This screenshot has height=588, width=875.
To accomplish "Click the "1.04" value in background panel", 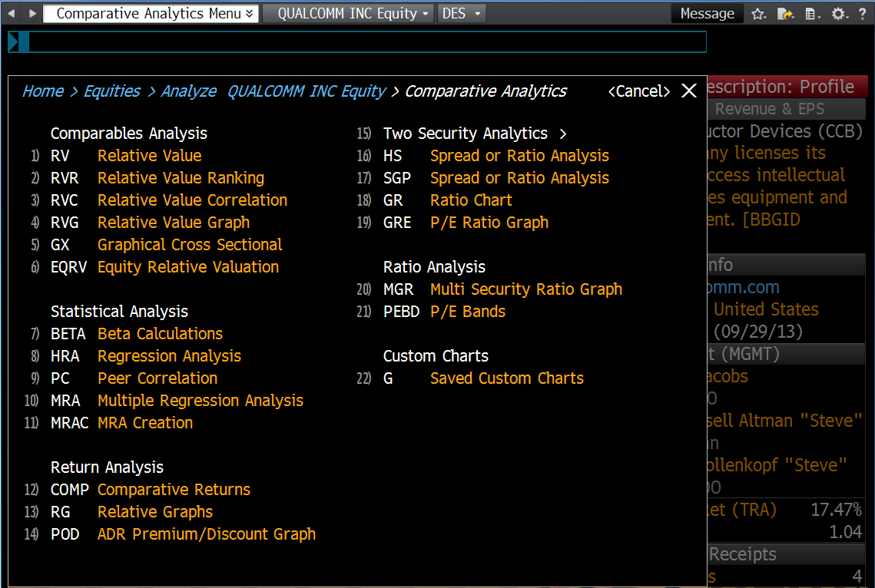I will click(x=846, y=532).
